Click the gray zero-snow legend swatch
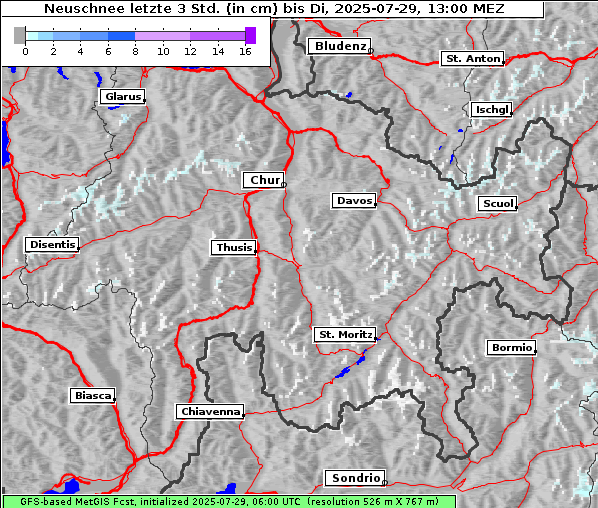Screen dimensions: 598x508 click(19, 35)
